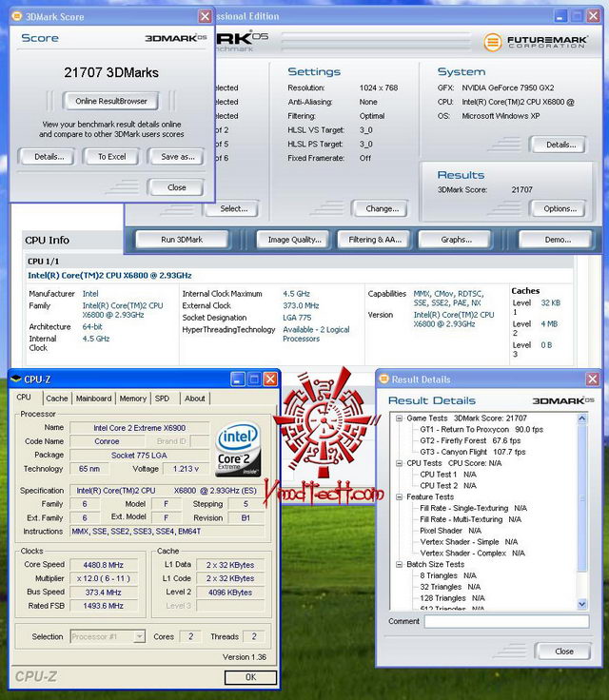Launch the Demo... button
The image size is (609, 700).
click(557, 240)
